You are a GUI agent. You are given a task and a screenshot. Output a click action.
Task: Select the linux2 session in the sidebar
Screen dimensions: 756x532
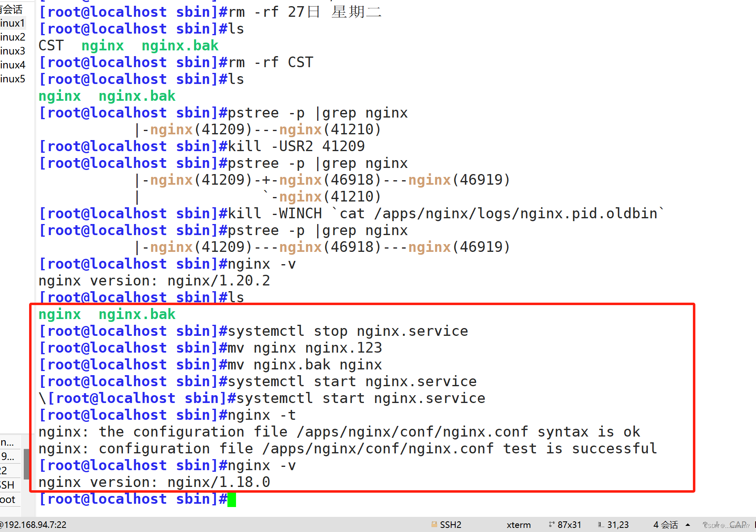(x=13, y=37)
